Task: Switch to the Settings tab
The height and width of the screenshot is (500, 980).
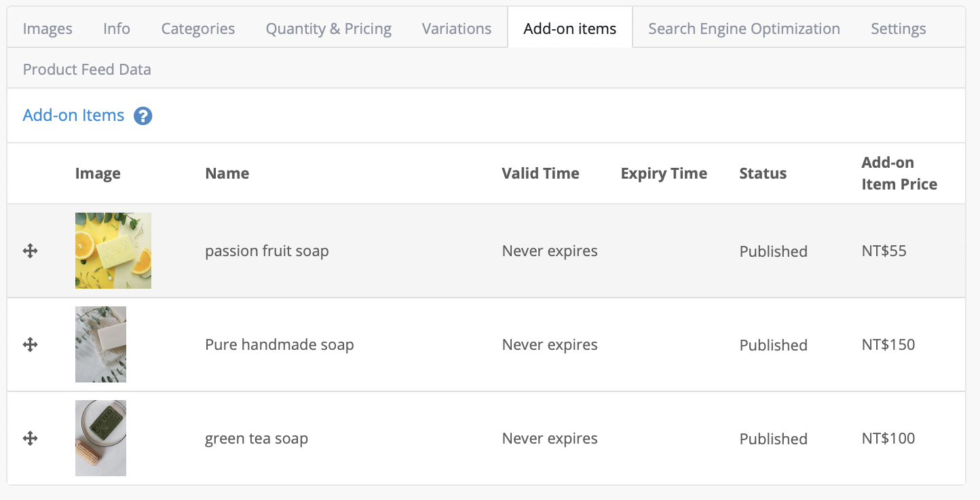Action: [x=899, y=29]
